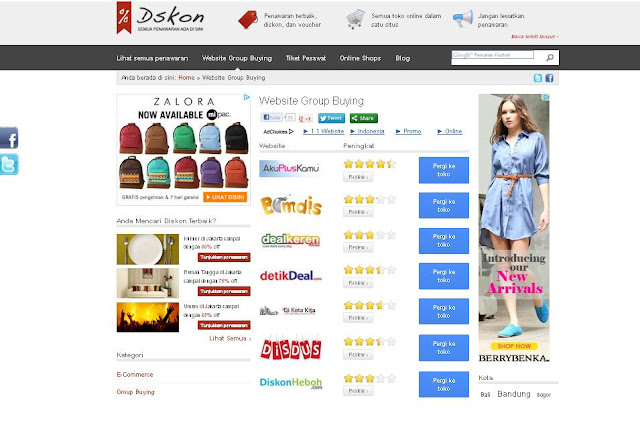This screenshot has width=640, height=429.
Task: Click the green Share button
Action: coord(364,118)
